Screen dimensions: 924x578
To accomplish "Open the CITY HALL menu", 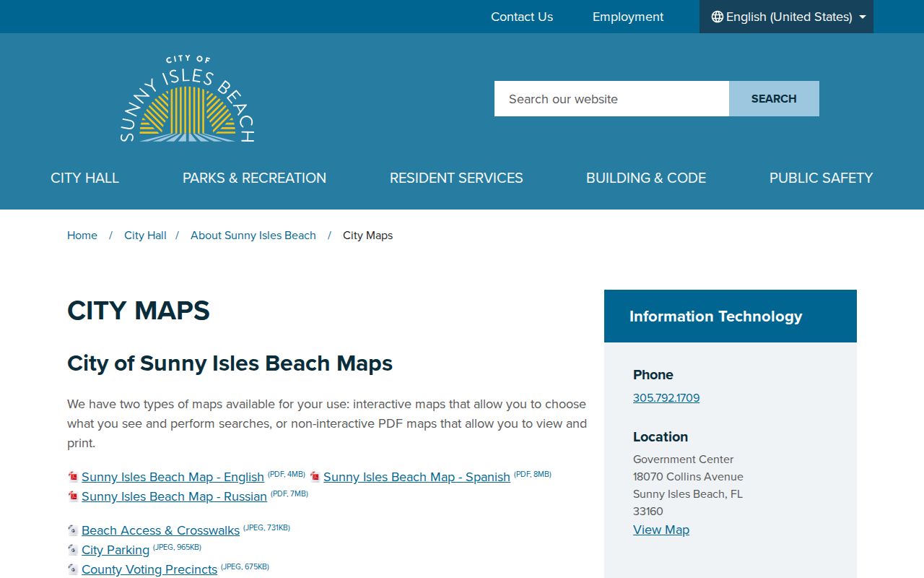I will pyautogui.click(x=84, y=178).
